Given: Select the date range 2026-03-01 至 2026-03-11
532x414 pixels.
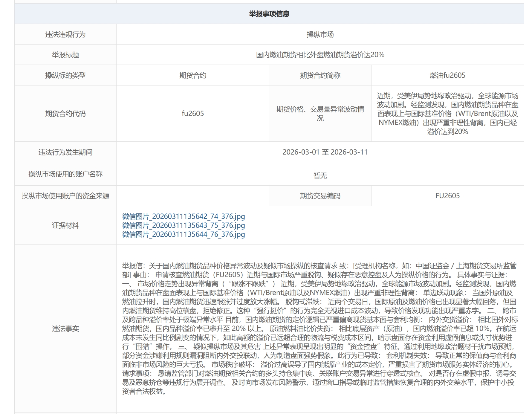Looking at the screenshot, I should [x=325, y=152].
